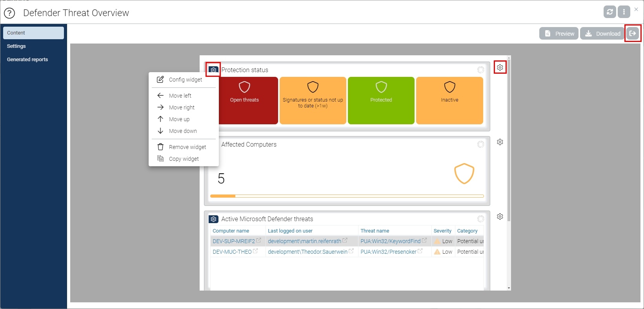Choose Config widget from the context menu
This screenshot has height=309, width=644.
(184, 80)
